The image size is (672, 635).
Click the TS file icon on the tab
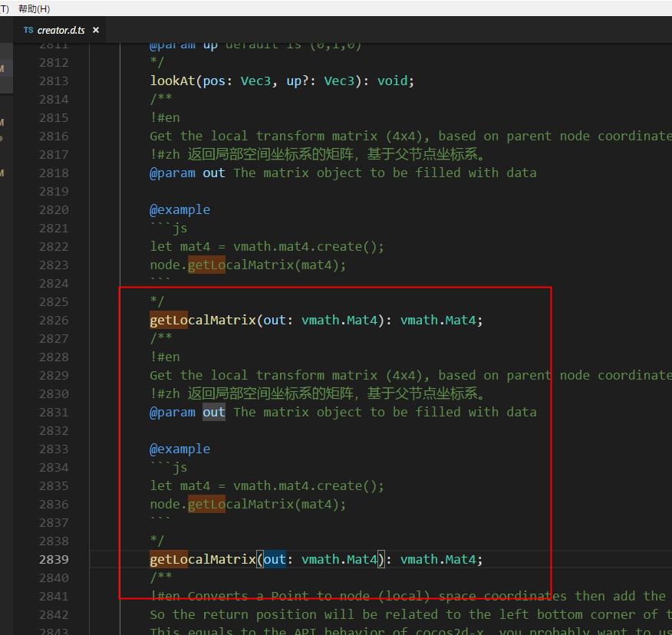tap(28, 30)
